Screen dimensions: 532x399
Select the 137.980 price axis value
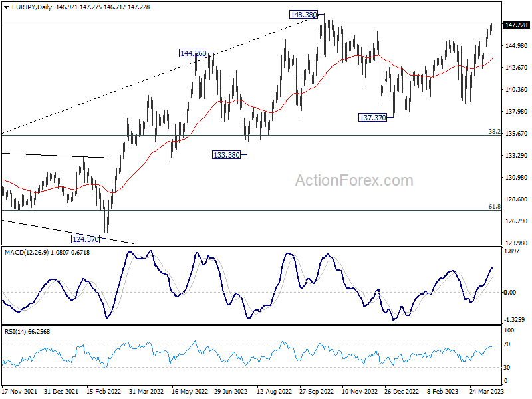517,111
